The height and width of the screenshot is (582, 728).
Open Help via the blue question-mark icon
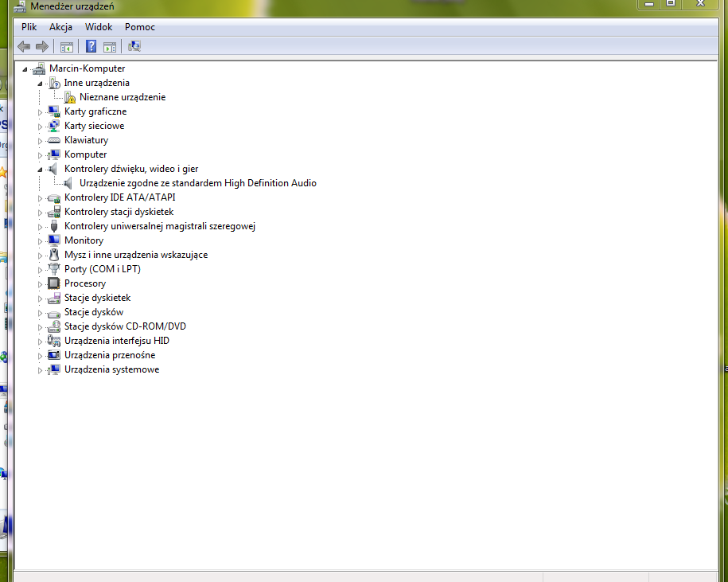91,46
